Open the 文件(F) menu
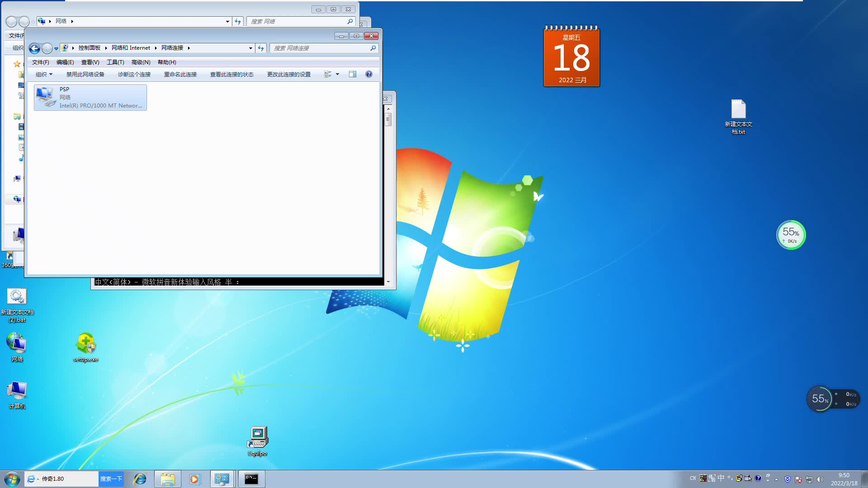 40,62
